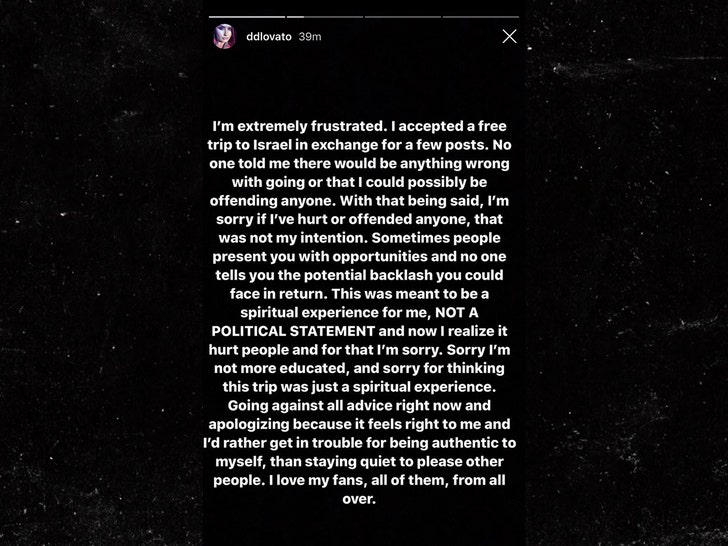Image resolution: width=728 pixels, height=546 pixels.
Task: Select the second, partially filled progress segment
Action: [325, 17]
